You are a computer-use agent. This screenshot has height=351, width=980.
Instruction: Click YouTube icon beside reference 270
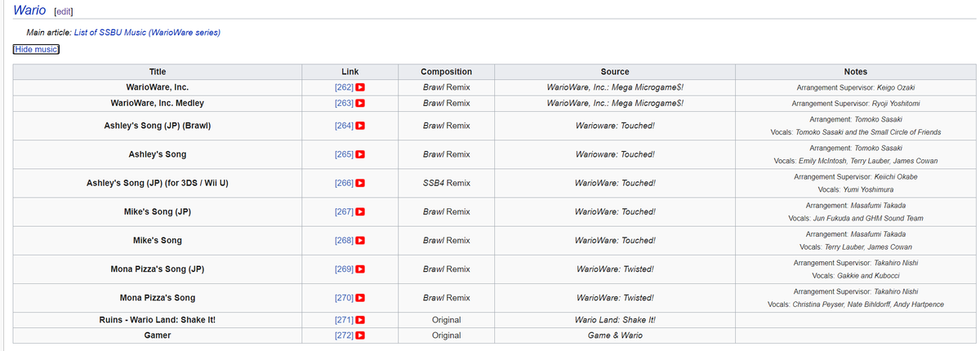pos(359,298)
